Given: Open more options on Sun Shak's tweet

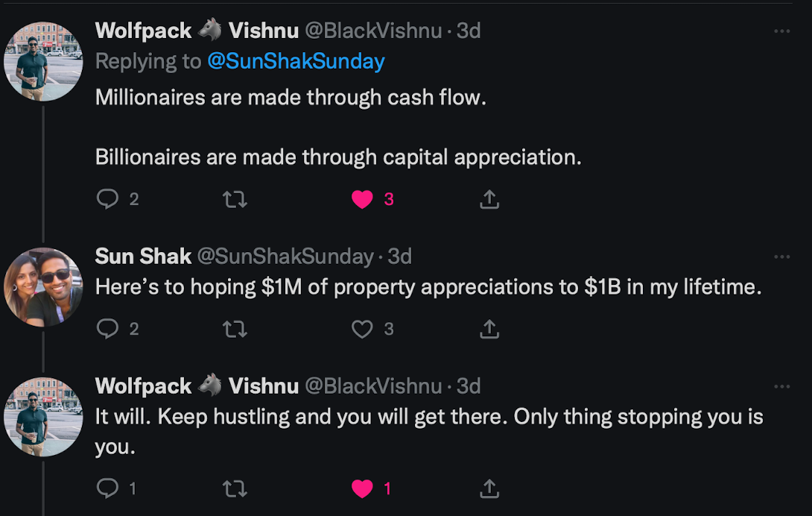Looking at the screenshot, I should pyautogui.click(x=781, y=257).
